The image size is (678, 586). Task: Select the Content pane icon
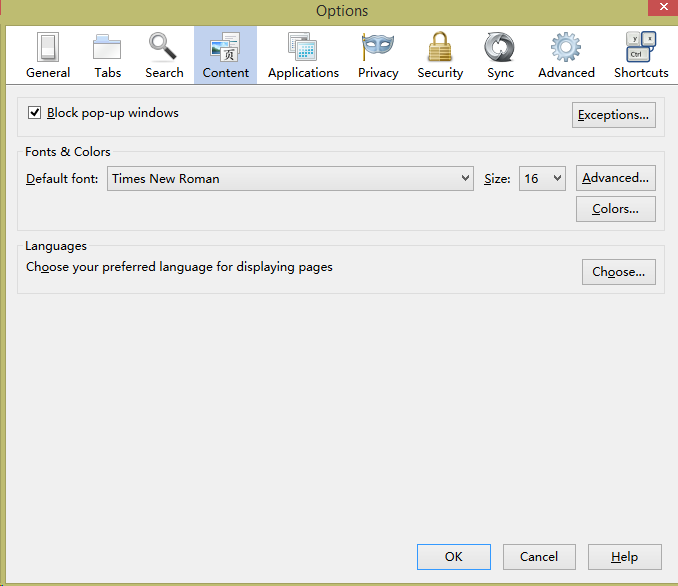pyautogui.click(x=225, y=47)
